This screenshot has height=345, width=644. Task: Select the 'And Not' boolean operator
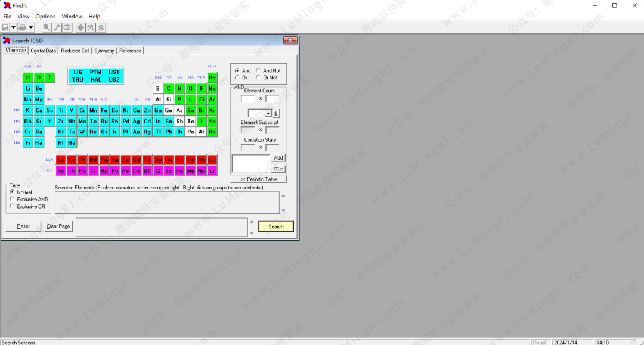[x=259, y=70]
